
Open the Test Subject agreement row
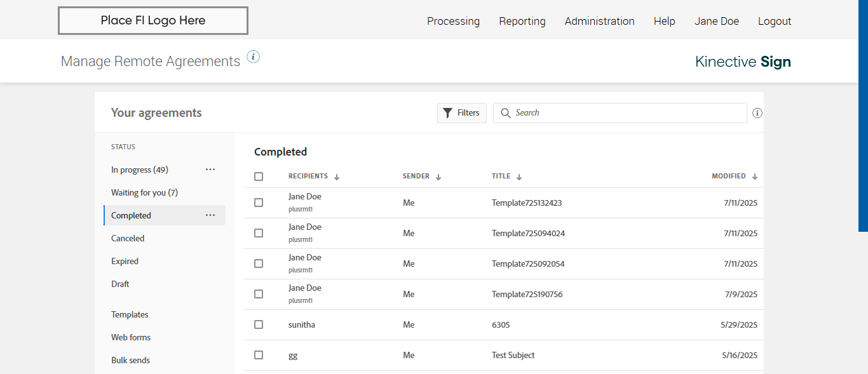pyautogui.click(x=513, y=355)
